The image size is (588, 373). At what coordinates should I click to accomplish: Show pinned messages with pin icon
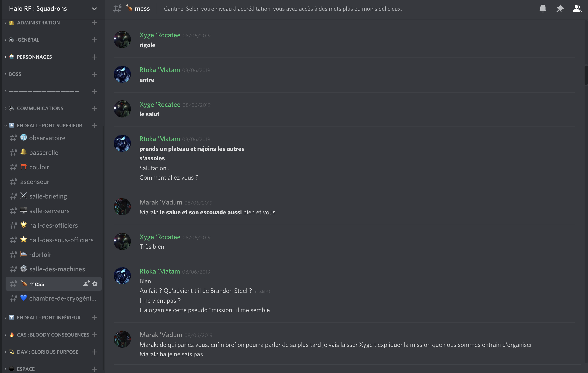(560, 9)
